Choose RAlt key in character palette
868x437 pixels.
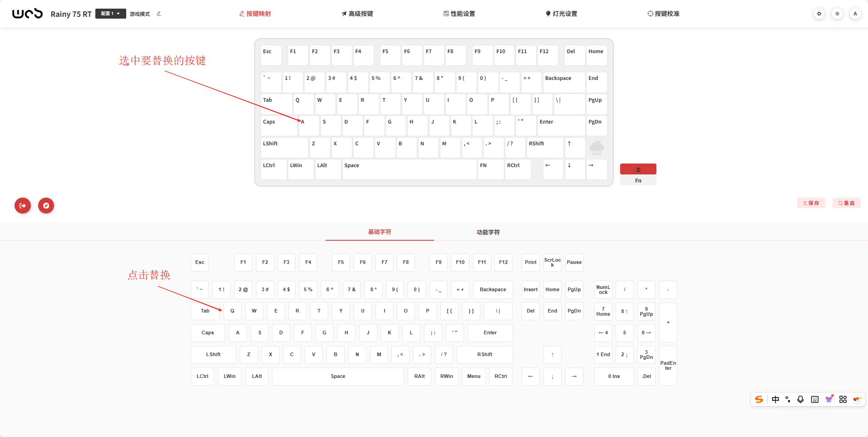[420, 376]
